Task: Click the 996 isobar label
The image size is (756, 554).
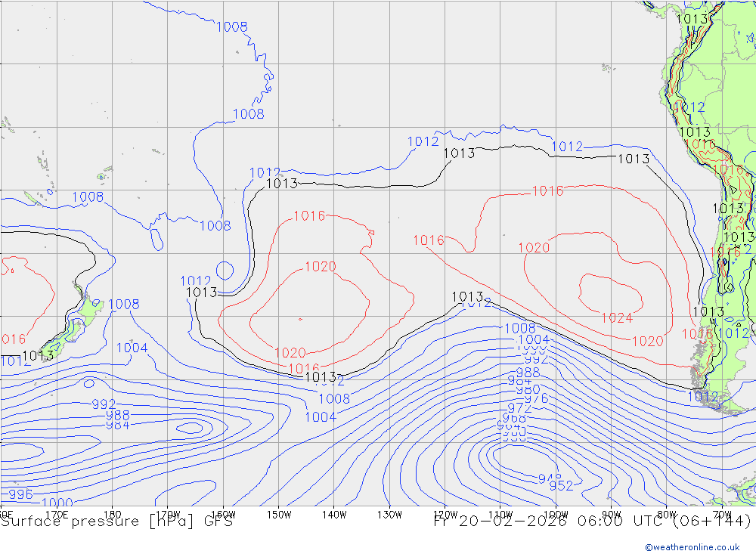Action: point(20,494)
